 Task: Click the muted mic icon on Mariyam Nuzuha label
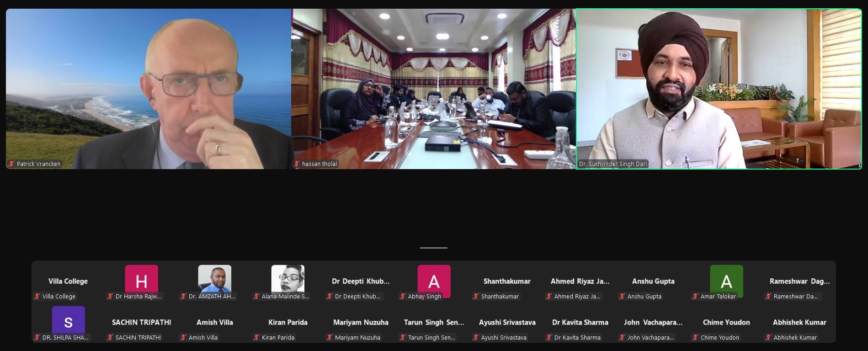click(330, 337)
